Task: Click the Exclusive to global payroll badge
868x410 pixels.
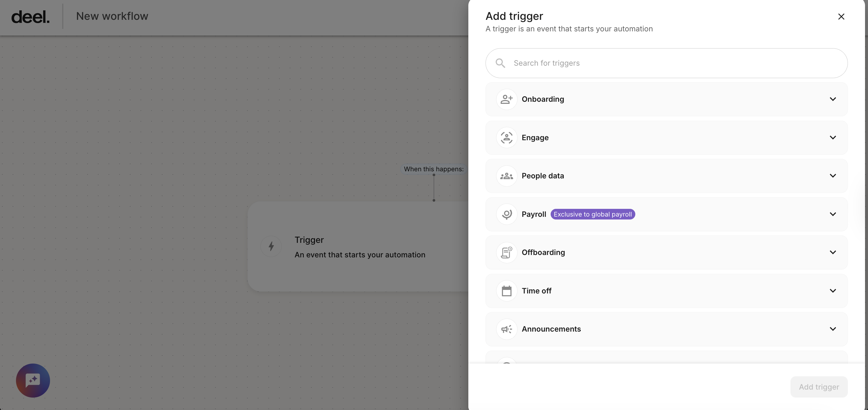Action: click(593, 214)
